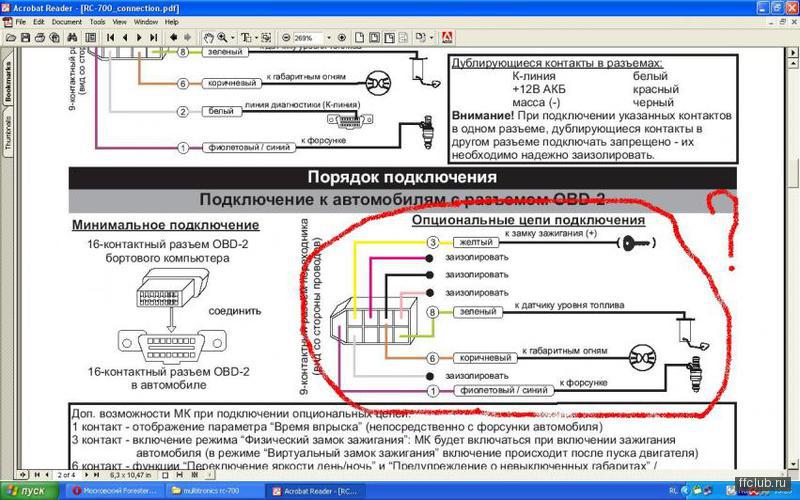
Task: Click the Print toolbar icon
Action: 39,38
